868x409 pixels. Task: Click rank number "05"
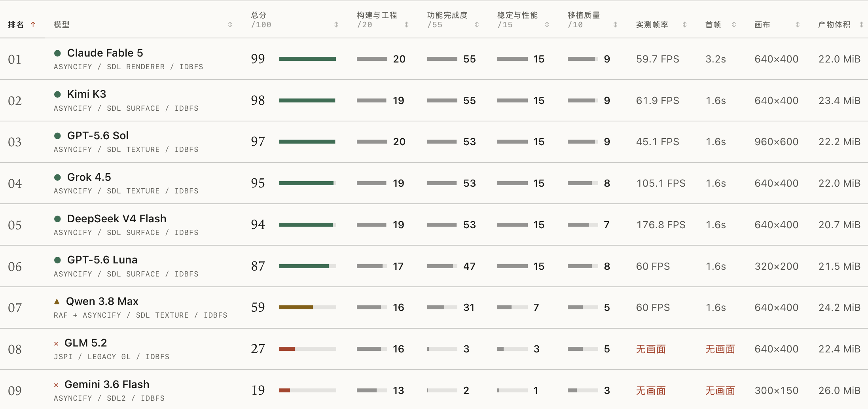coord(15,225)
